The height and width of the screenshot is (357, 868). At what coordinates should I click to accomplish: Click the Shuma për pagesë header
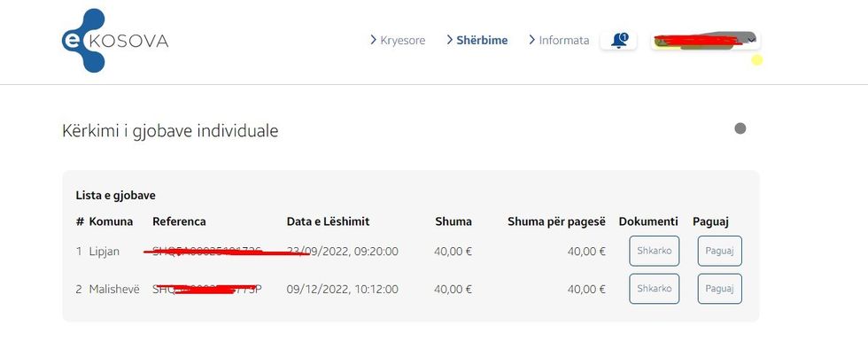556,221
